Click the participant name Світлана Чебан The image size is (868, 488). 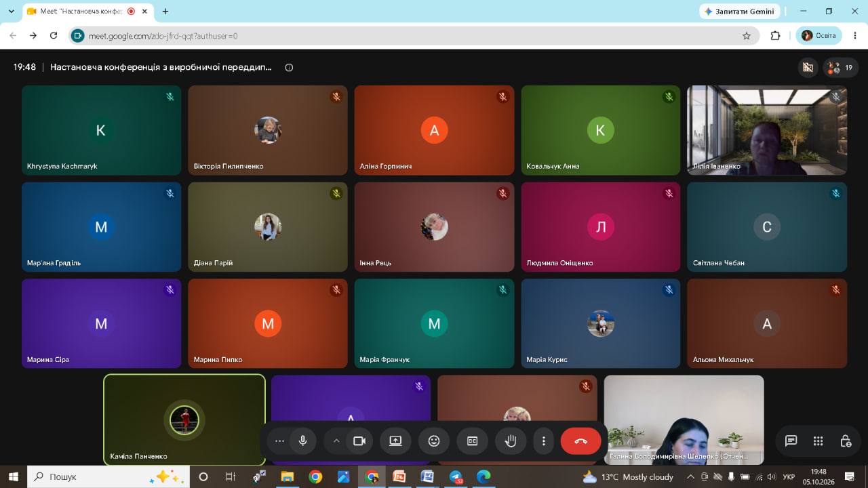tap(719, 263)
